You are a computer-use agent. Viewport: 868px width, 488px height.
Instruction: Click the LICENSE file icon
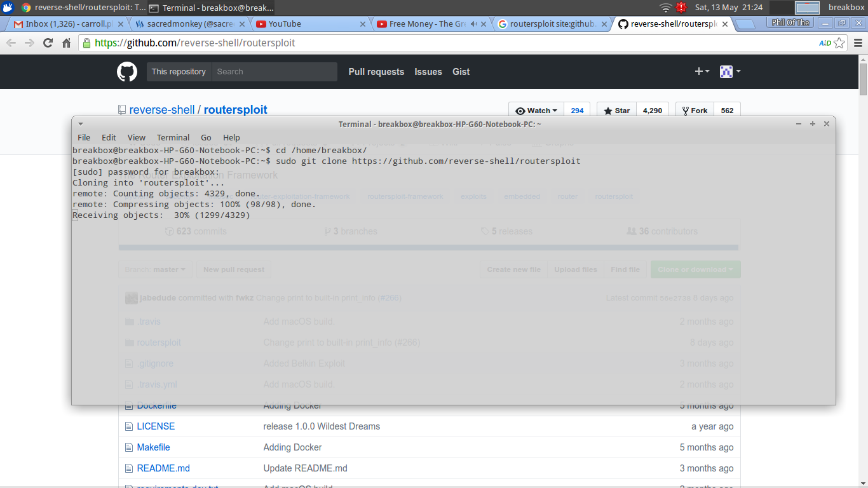point(129,426)
